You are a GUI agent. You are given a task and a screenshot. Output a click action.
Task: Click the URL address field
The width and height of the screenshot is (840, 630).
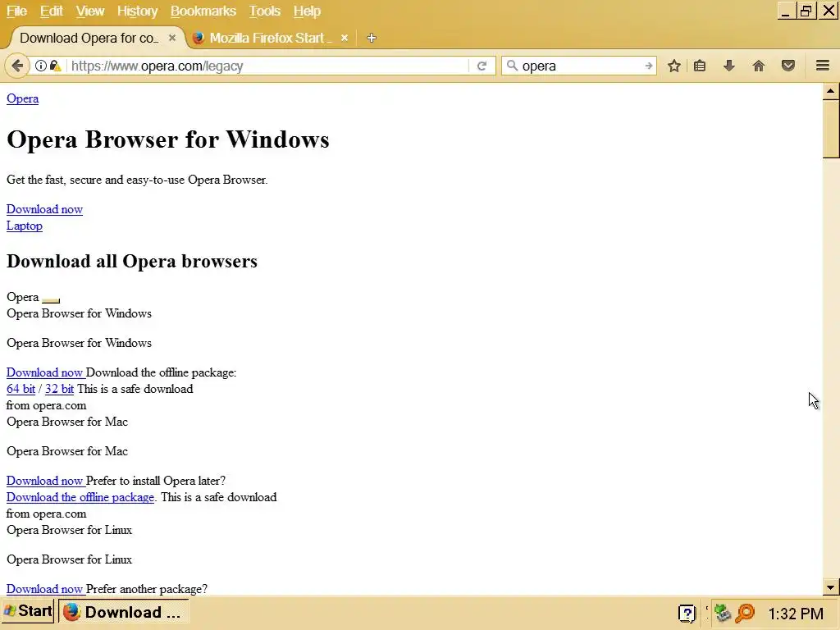pyautogui.click(x=268, y=66)
